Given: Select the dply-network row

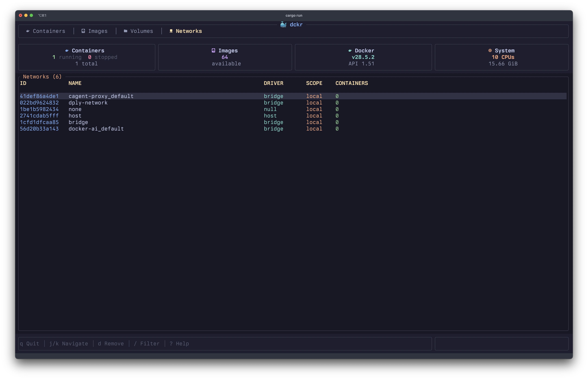Looking at the screenshot, I should pos(88,103).
